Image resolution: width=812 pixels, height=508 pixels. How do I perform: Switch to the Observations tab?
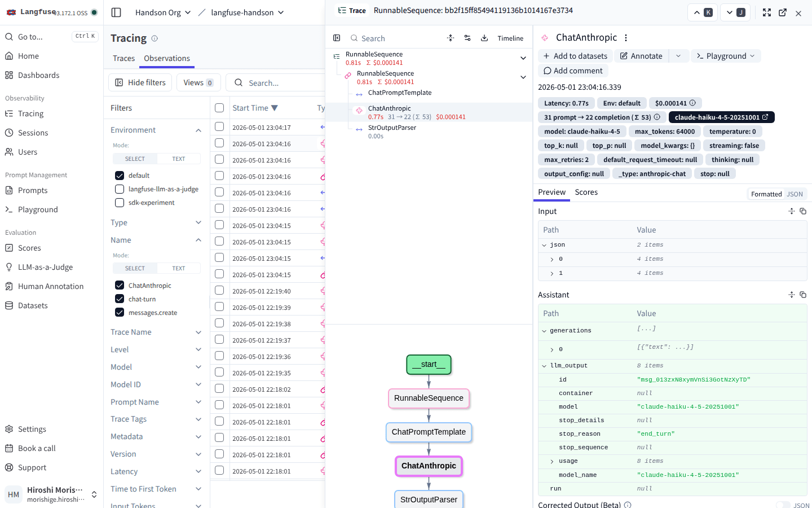click(x=167, y=58)
